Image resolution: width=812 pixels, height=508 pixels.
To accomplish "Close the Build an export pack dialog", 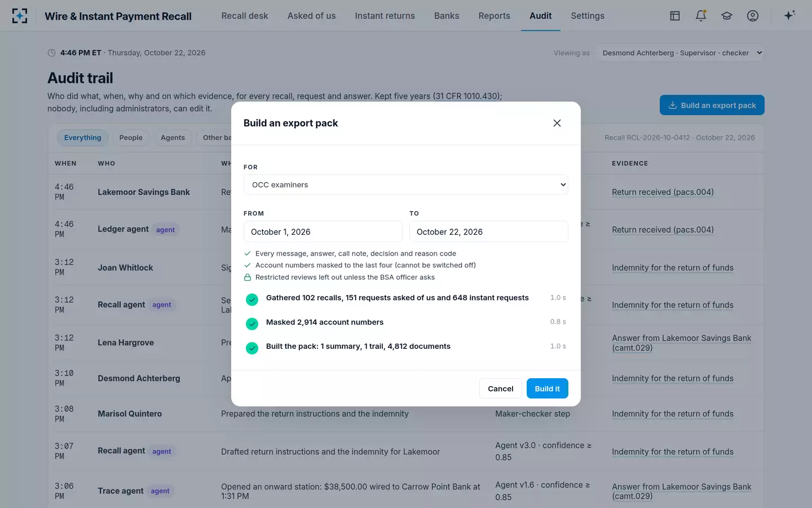I will point(557,123).
